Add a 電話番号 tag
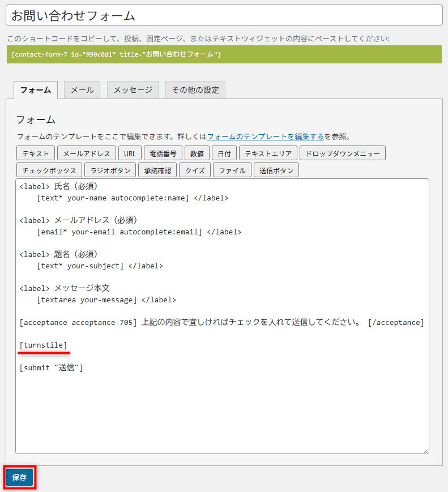Image resolution: width=448 pixels, height=492 pixels. (x=163, y=153)
